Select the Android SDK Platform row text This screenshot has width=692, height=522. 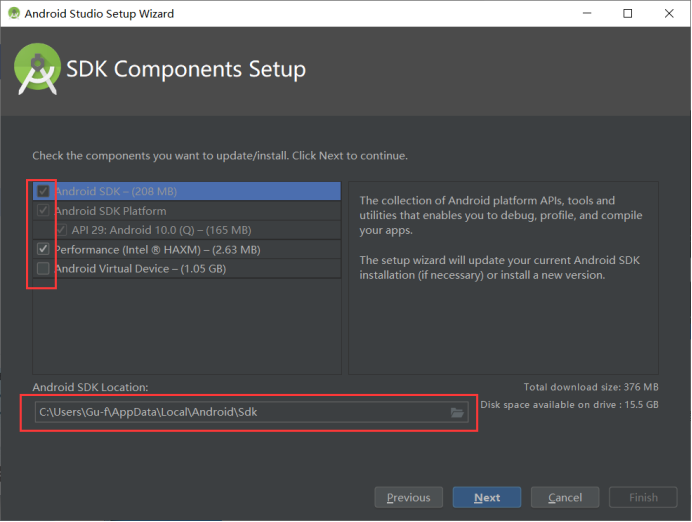[110, 211]
